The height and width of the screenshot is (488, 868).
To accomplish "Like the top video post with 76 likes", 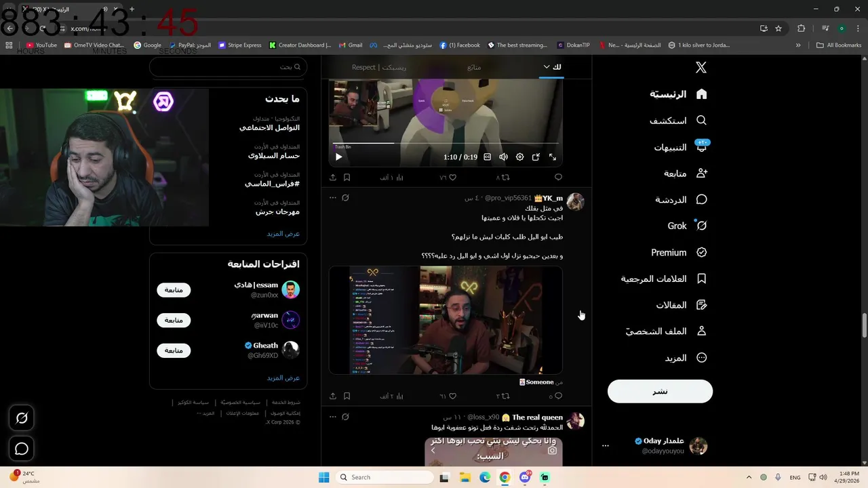I will pos(448,178).
